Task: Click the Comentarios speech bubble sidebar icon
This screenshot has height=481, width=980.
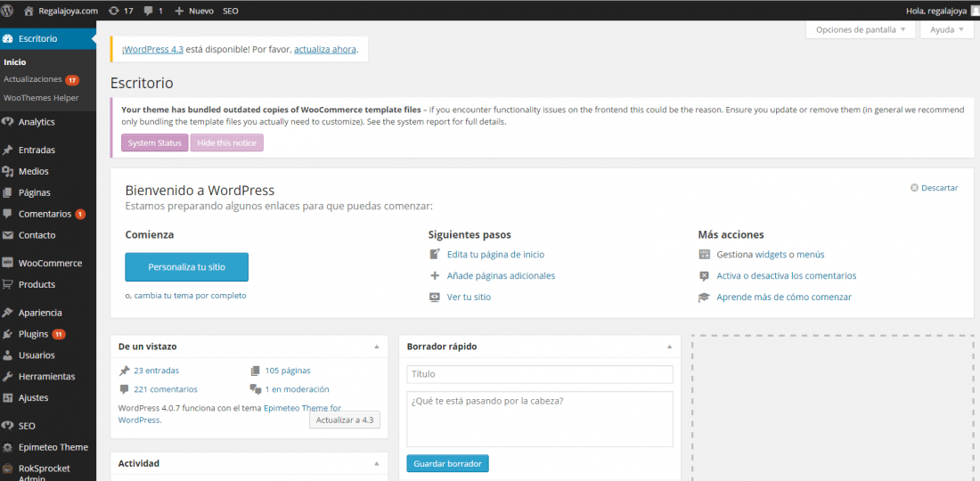Action: point(7,214)
